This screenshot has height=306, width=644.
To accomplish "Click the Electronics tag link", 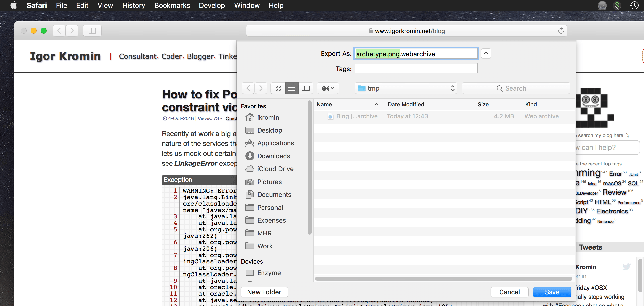I will point(612,211).
